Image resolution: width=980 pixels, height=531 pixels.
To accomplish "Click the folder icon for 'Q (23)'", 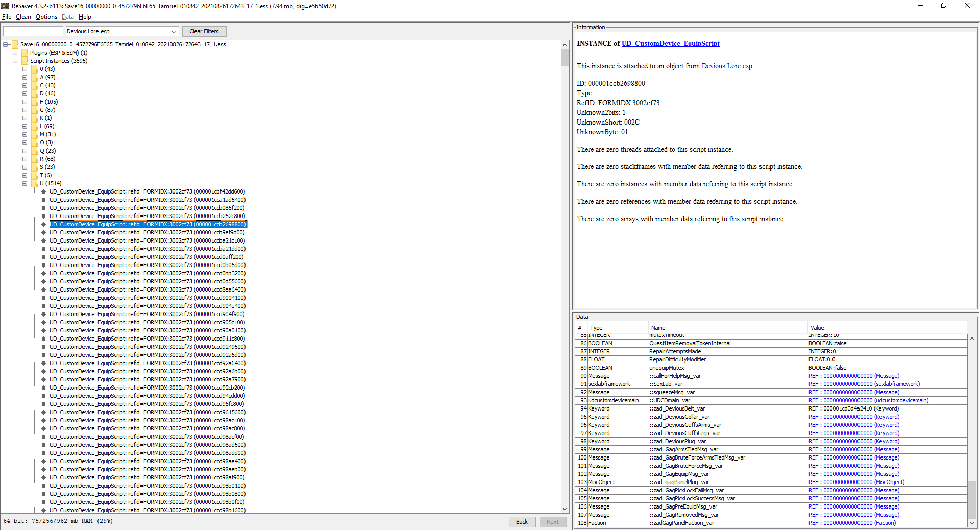I will pos(34,151).
